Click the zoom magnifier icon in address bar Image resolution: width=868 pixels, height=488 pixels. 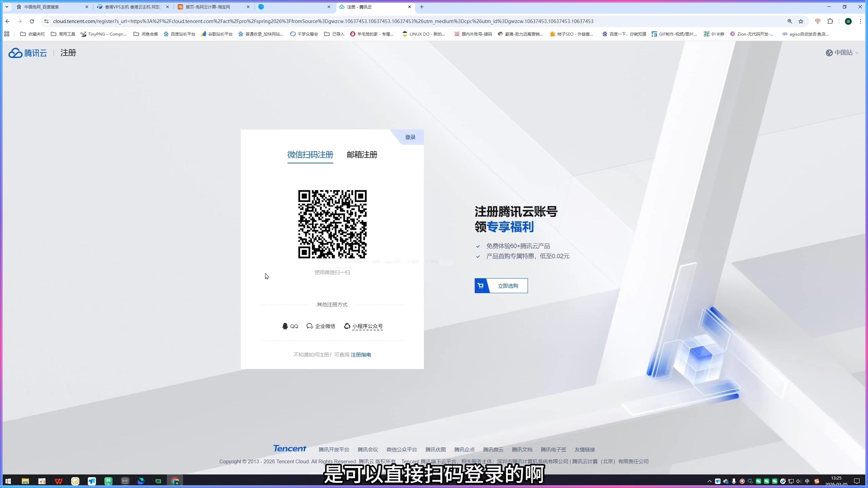pos(790,21)
